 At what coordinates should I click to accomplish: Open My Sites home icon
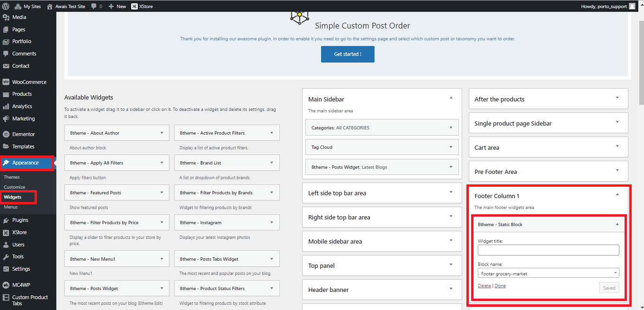pos(18,6)
